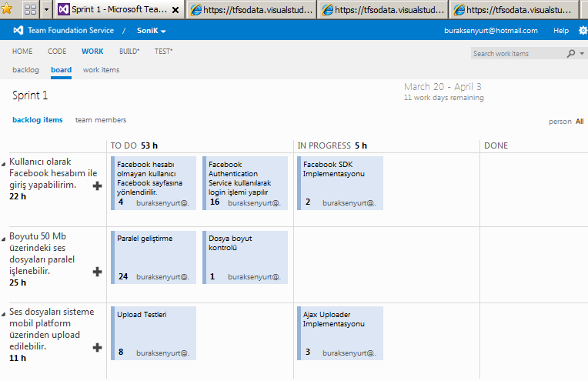Click the Search work items field

[x=517, y=54]
